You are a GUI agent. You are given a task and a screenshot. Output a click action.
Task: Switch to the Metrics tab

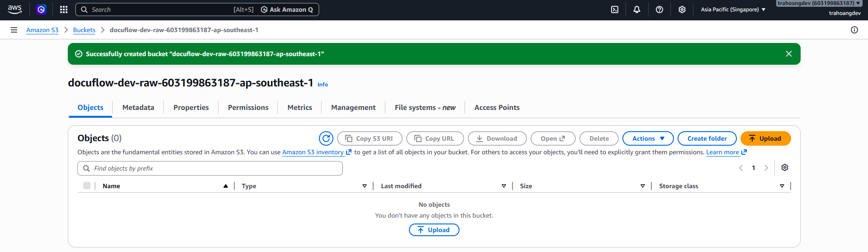tap(300, 108)
